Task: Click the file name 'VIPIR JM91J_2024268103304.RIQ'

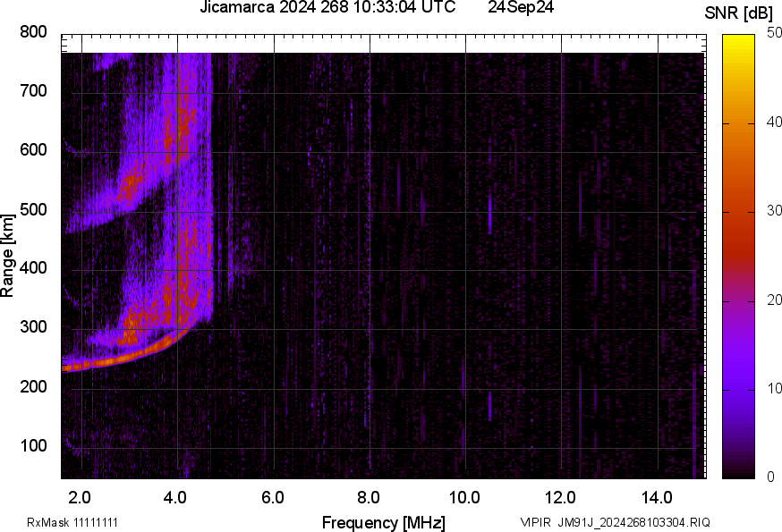Action: click(615, 522)
